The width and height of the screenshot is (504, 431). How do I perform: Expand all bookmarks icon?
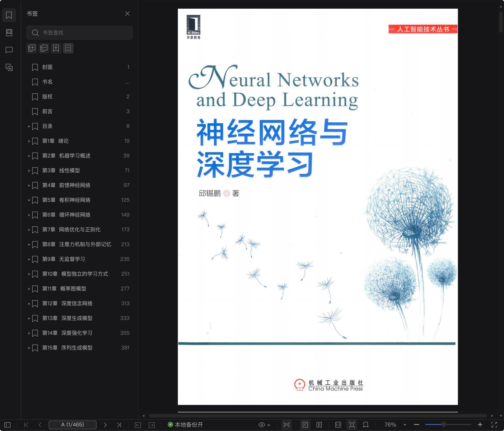coord(32,48)
